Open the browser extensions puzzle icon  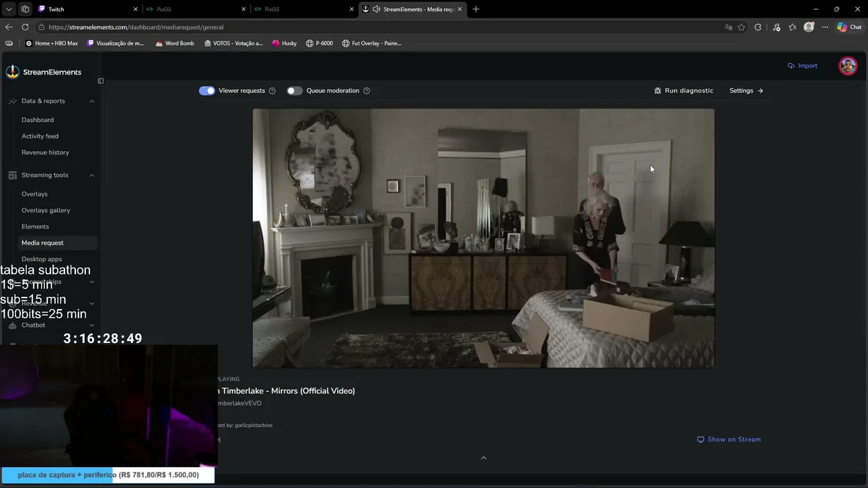tap(757, 27)
